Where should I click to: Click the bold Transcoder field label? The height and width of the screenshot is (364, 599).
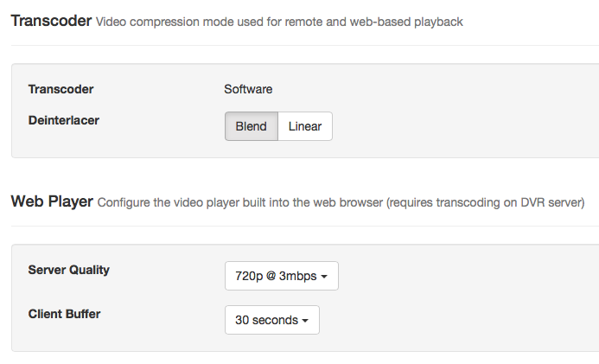tap(61, 89)
